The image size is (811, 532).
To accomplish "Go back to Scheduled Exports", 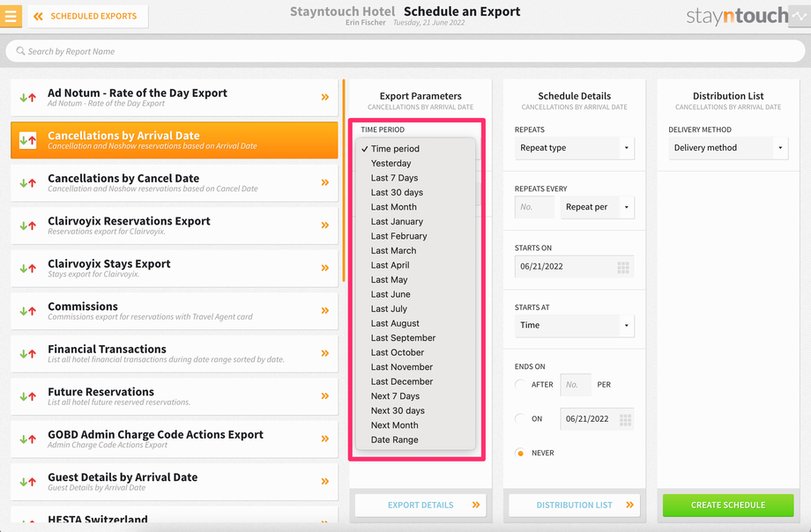I will [88, 16].
